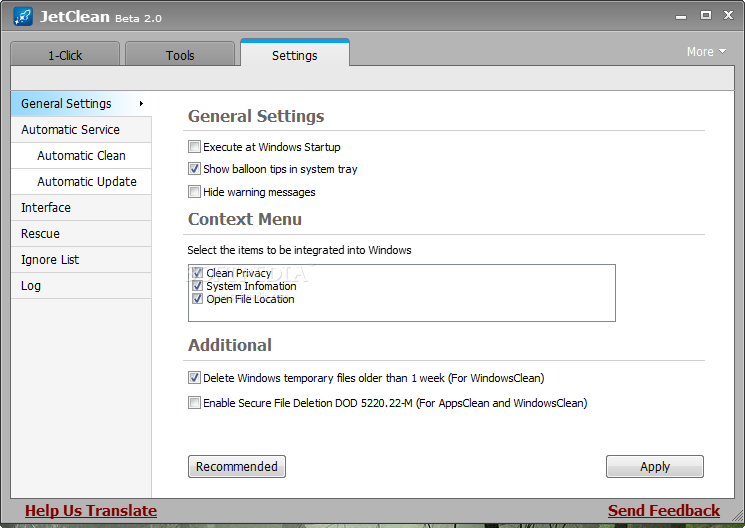
Task: Go to Interface settings
Action: 81,208
